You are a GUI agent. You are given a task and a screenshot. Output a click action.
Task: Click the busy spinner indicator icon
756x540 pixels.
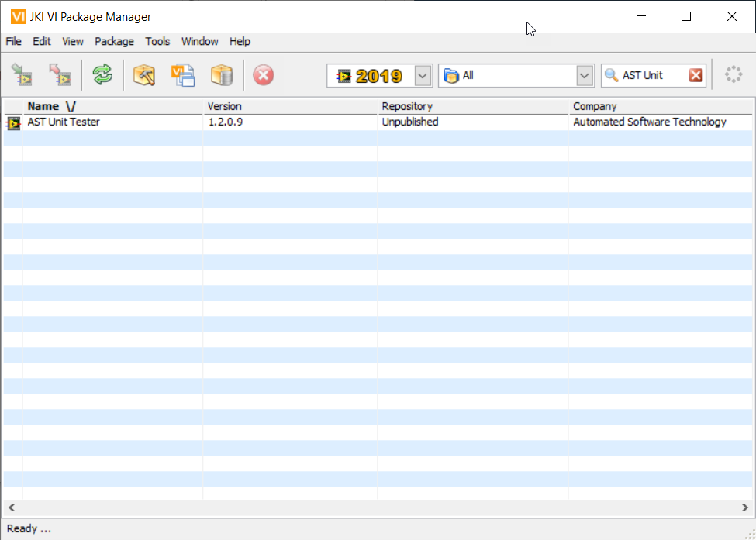pyautogui.click(x=734, y=74)
